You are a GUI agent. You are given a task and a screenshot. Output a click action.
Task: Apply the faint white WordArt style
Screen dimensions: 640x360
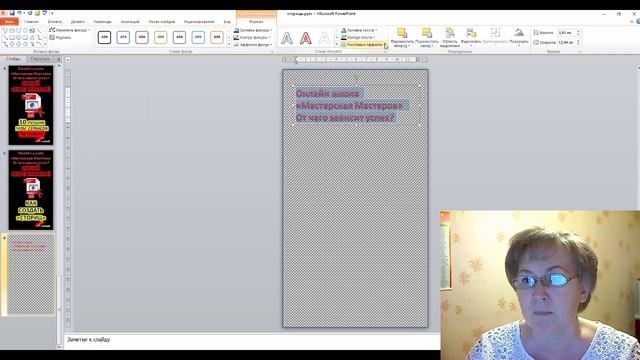coord(324,38)
